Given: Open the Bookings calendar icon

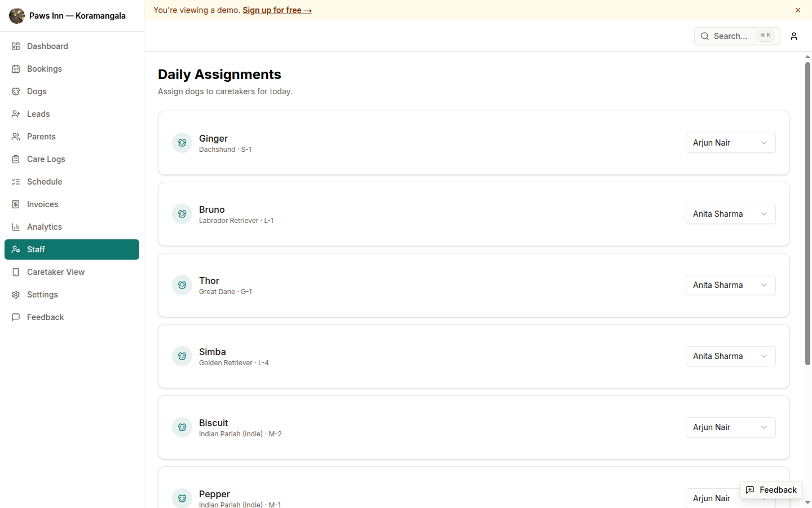Looking at the screenshot, I should pos(16,68).
